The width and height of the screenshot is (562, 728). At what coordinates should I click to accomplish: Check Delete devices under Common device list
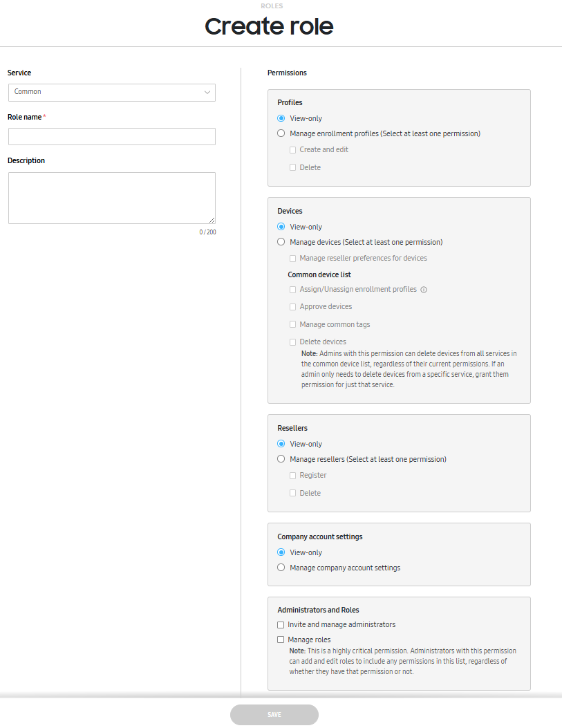point(292,342)
